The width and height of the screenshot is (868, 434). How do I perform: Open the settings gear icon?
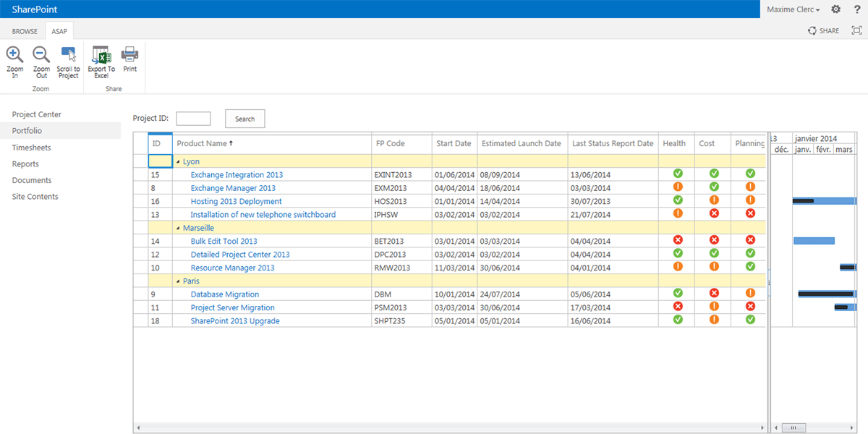[x=836, y=9]
